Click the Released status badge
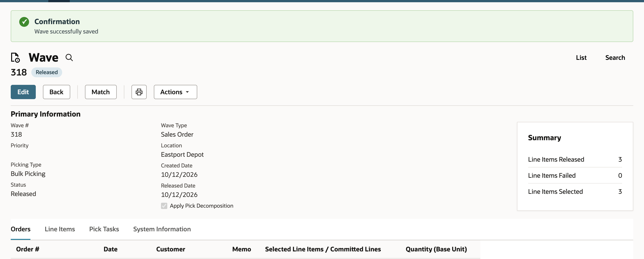Image resolution: width=644 pixels, height=259 pixels. (47, 72)
